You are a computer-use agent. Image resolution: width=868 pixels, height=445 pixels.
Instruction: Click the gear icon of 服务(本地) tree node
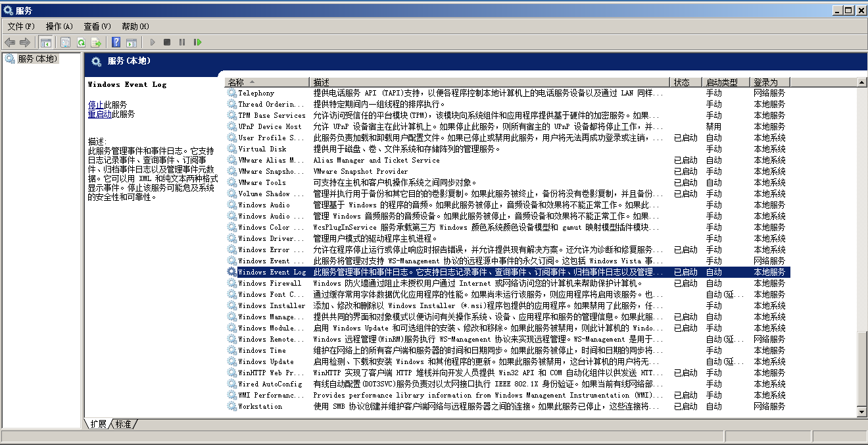(10, 59)
